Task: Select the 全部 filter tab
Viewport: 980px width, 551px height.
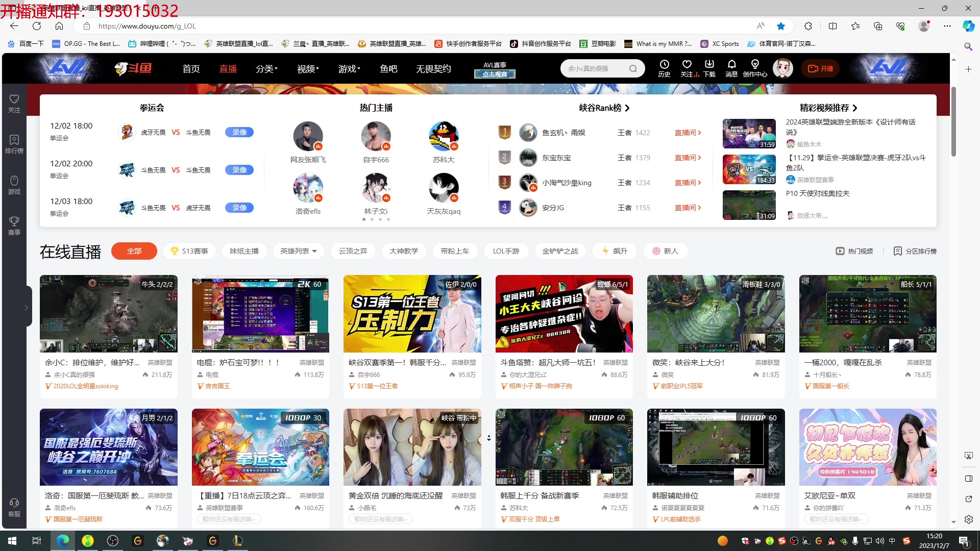Action: coord(134,251)
